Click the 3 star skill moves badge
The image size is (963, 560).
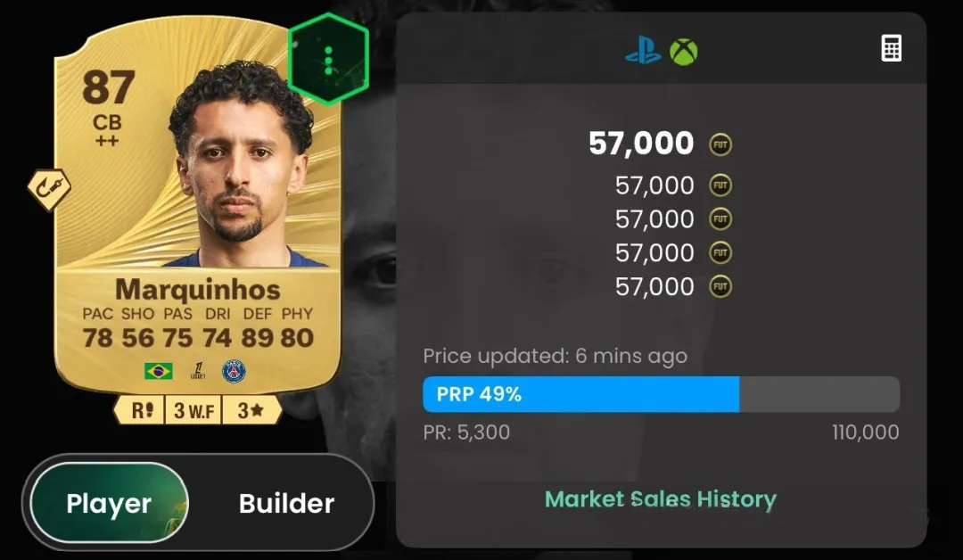(x=251, y=409)
